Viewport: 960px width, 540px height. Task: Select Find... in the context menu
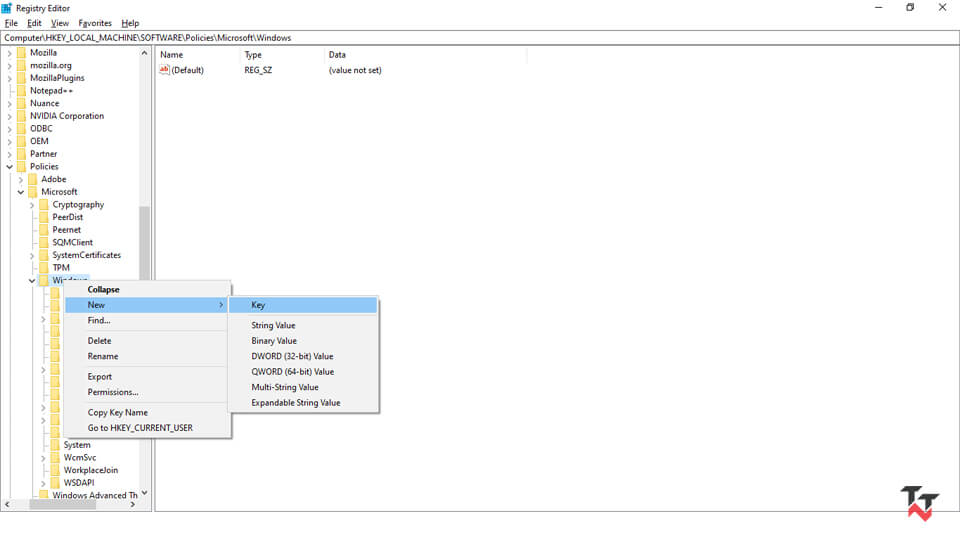tap(147, 320)
